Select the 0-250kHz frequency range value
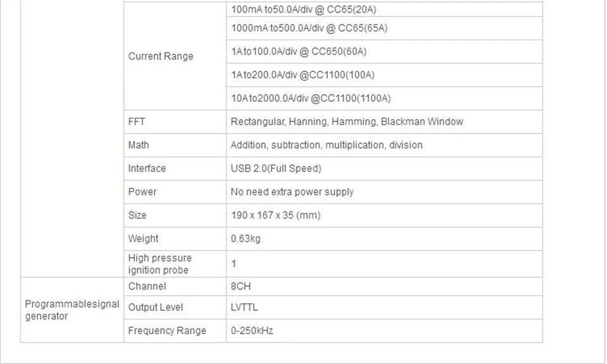This screenshot has width=607, height=364. [x=252, y=330]
